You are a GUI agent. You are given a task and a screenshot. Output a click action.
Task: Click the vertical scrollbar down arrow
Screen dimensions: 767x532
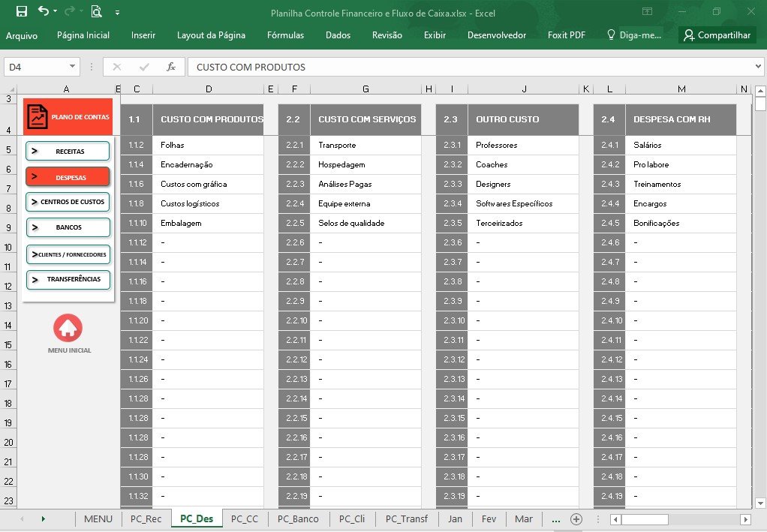pos(759,503)
